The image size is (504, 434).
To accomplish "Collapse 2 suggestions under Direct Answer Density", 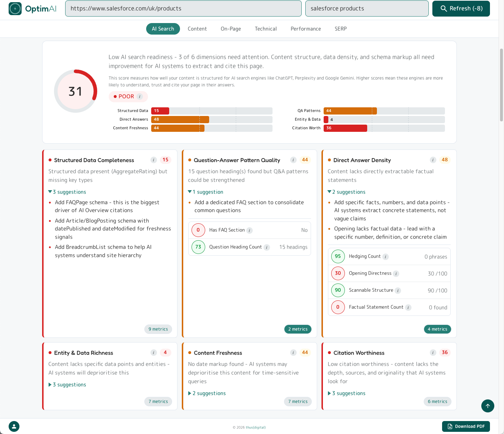I will [x=346, y=192].
